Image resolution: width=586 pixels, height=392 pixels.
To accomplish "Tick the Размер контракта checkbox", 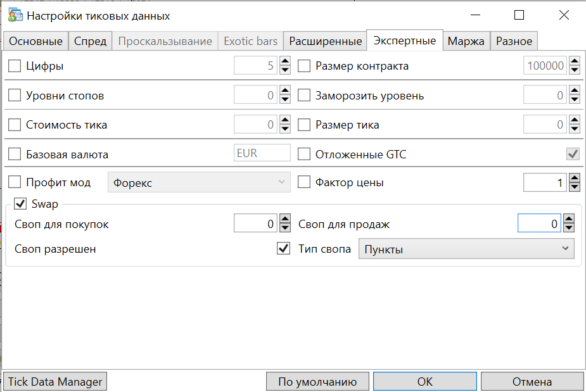I will click(304, 66).
